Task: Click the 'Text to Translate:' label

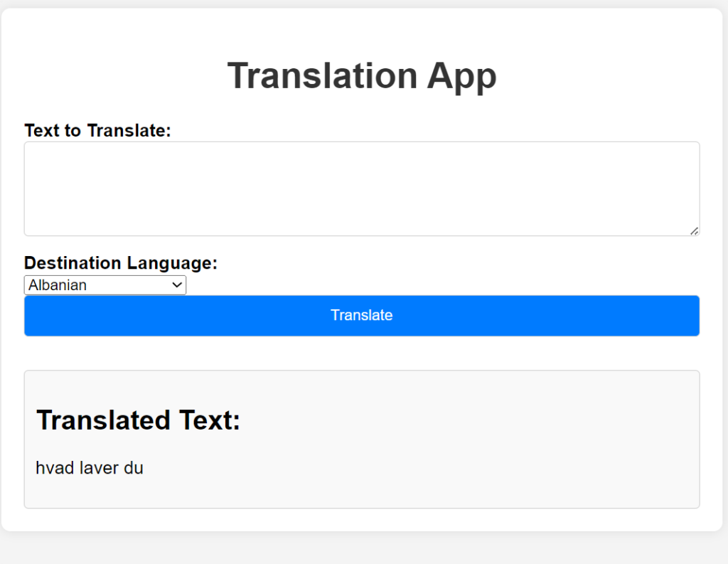Action: 97,131
